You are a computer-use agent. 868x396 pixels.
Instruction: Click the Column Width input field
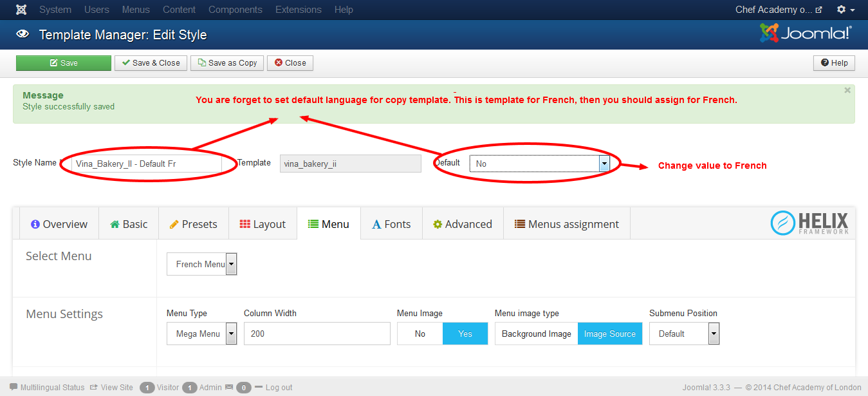[x=317, y=333]
